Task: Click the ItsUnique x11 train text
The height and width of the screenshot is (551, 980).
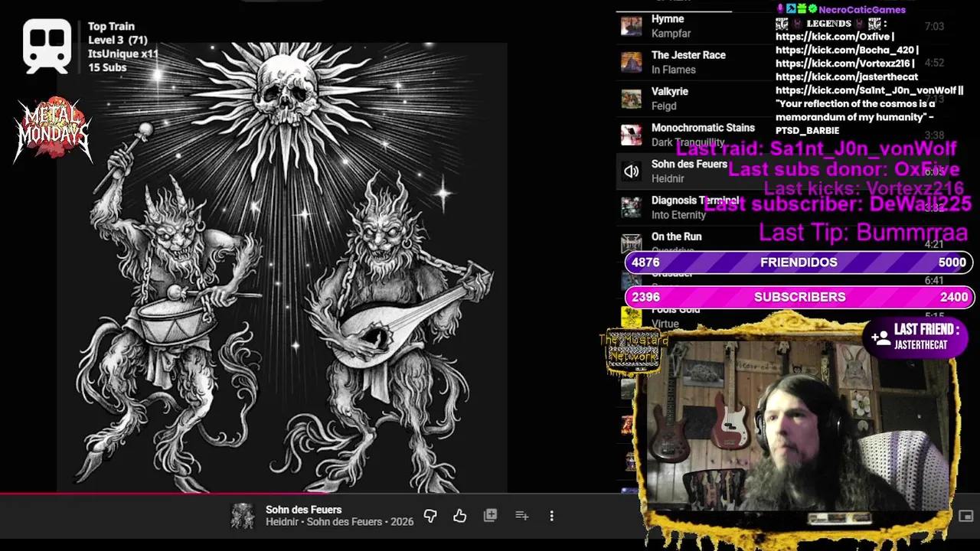Action: (123, 54)
